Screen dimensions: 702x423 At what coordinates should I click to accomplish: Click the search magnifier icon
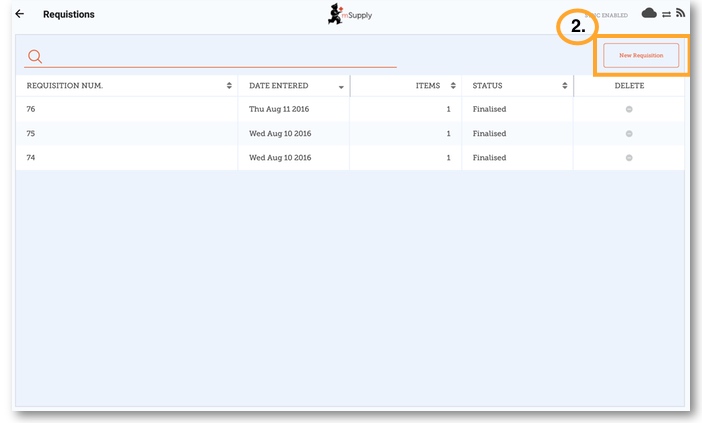tap(35, 56)
